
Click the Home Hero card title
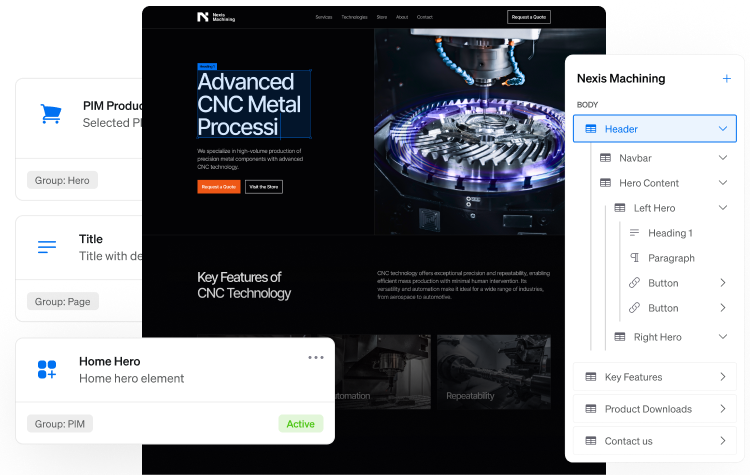coord(110,361)
